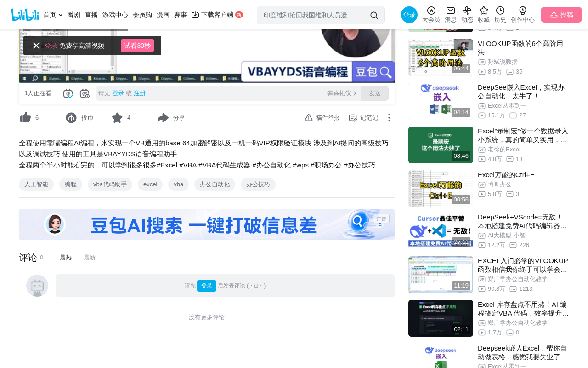Click the 人工智能 tag
This screenshot has width=588, height=368.
point(36,184)
